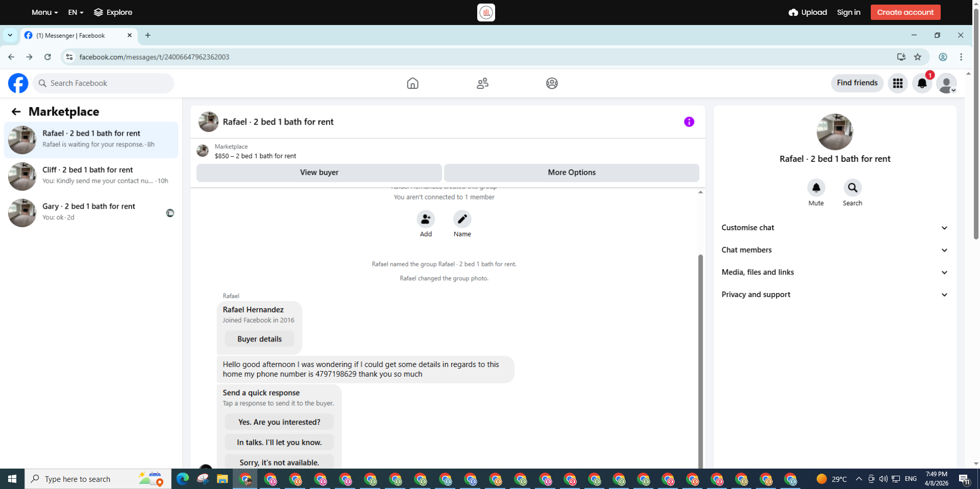This screenshot has height=489, width=980.
Task: Open a new browser tab
Action: 148,35
